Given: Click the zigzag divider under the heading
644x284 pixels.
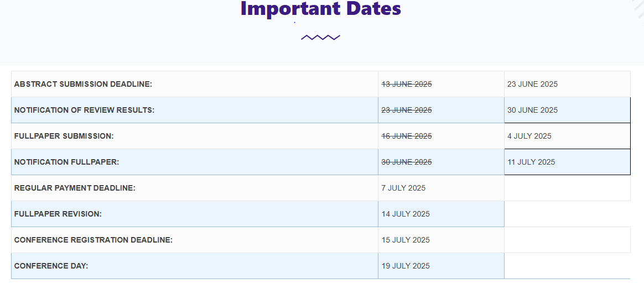Looking at the screenshot, I should (320, 38).
